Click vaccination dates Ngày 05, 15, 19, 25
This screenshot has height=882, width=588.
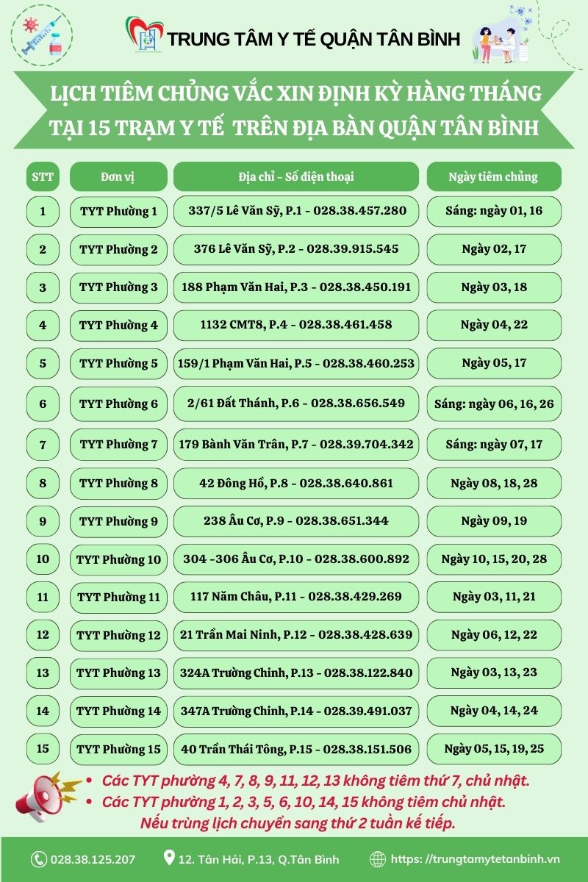pos(493,749)
